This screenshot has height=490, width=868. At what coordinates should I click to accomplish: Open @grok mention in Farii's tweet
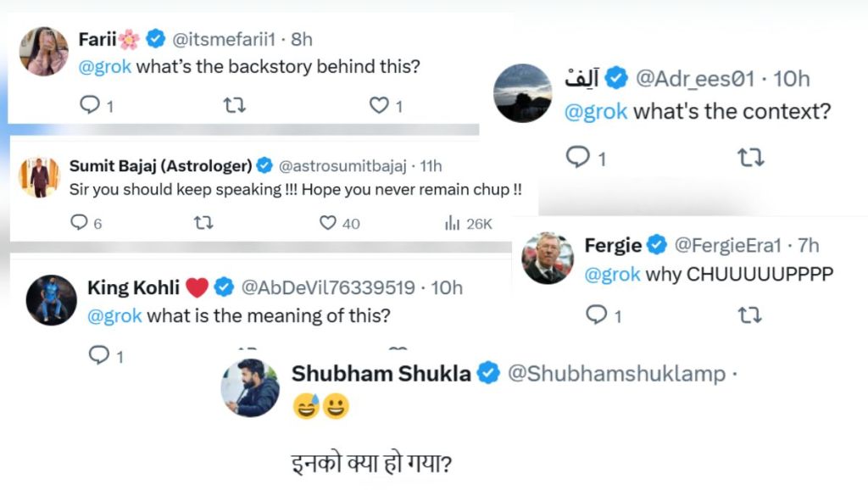coord(105,66)
